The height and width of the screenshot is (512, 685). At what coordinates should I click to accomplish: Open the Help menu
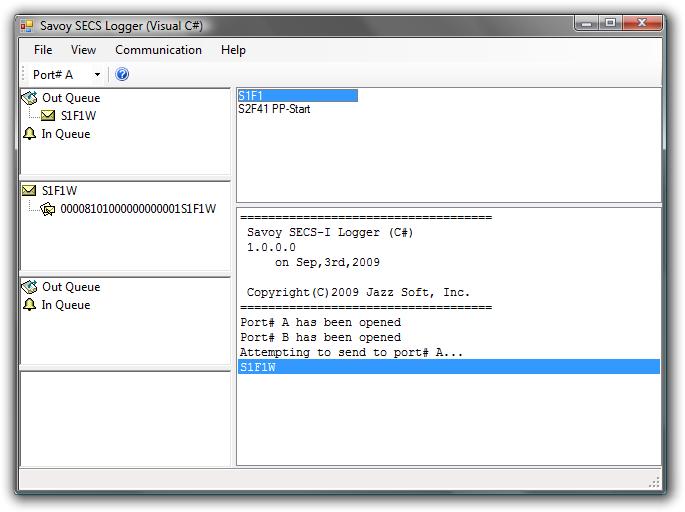point(233,50)
